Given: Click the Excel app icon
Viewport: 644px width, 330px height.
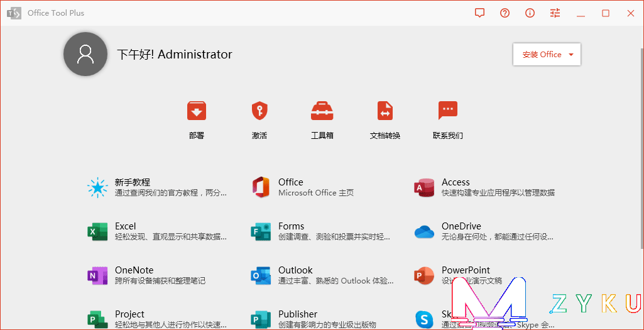Looking at the screenshot, I should tap(98, 231).
